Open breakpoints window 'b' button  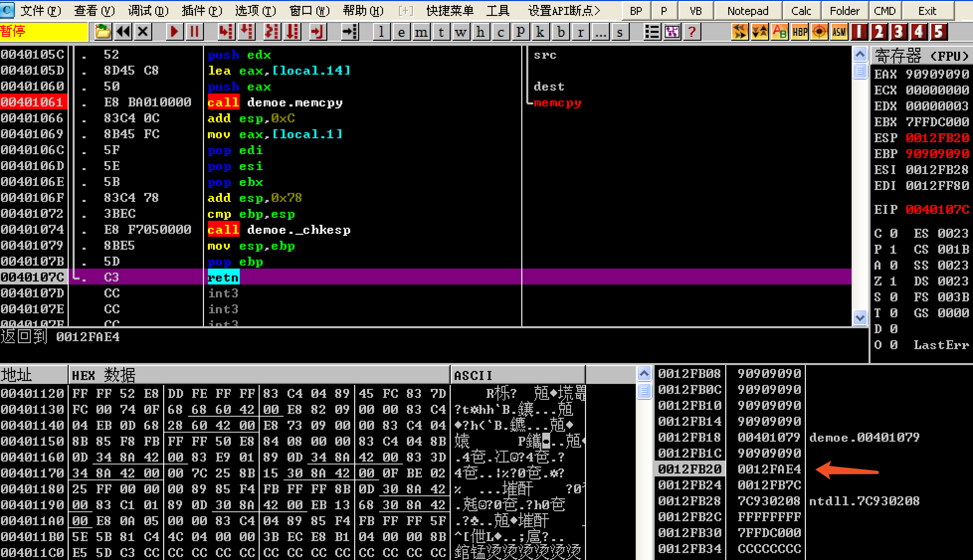(x=561, y=32)
